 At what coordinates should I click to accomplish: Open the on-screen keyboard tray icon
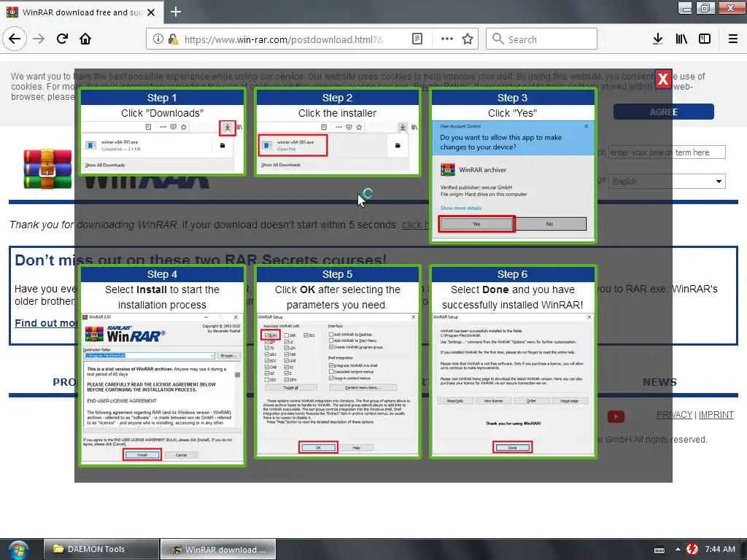(659, 550)
